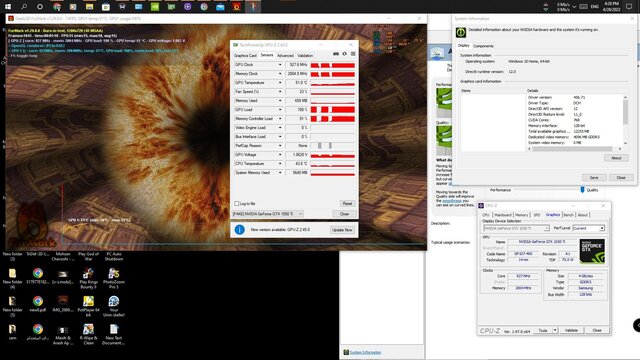Expand the PerfCap Reason sensor dropdown

(280, 146)
